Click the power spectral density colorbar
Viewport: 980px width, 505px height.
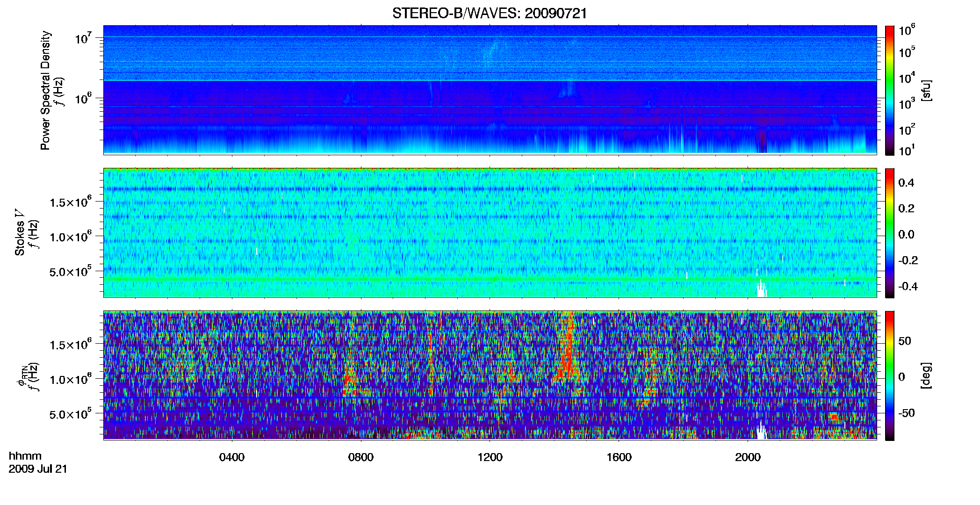(x=890, y=90)
